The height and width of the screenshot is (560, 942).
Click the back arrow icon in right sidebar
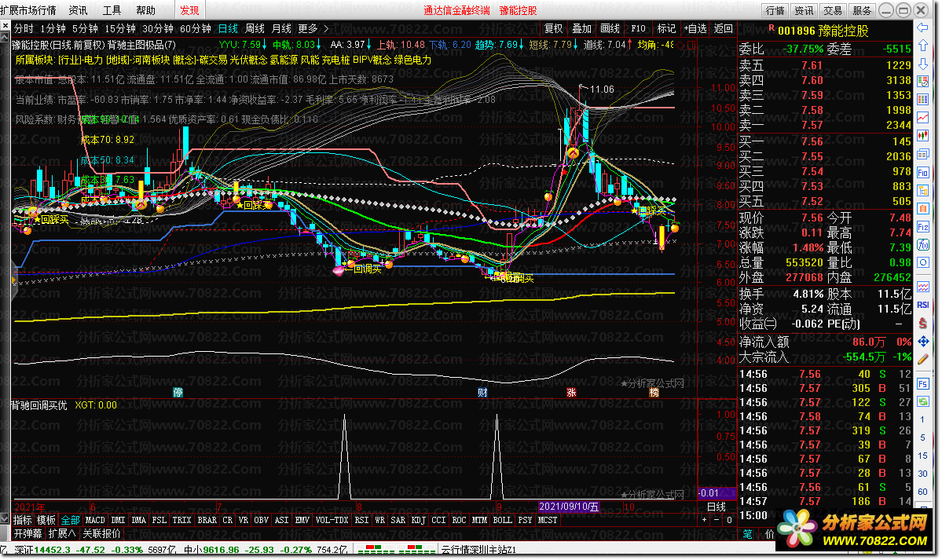(x=923, y=27)
